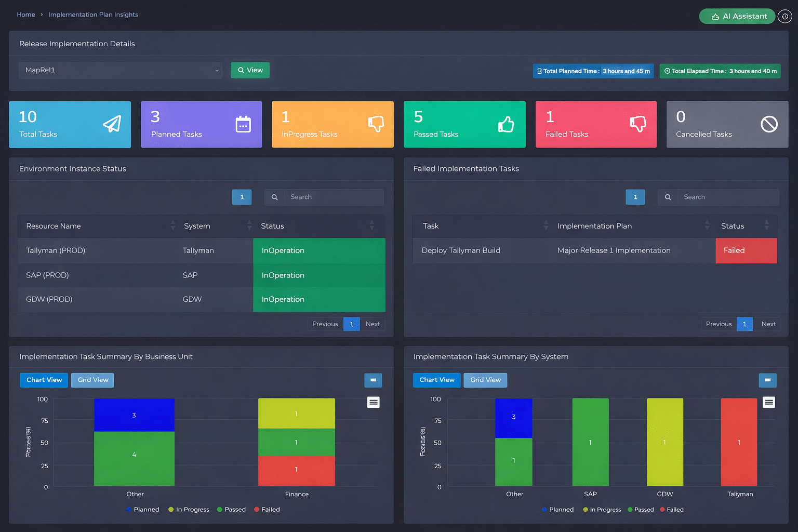The image size is (798, 532).
Task: Open the Business Unit chart hamburger menu
Action: [373, 402]
